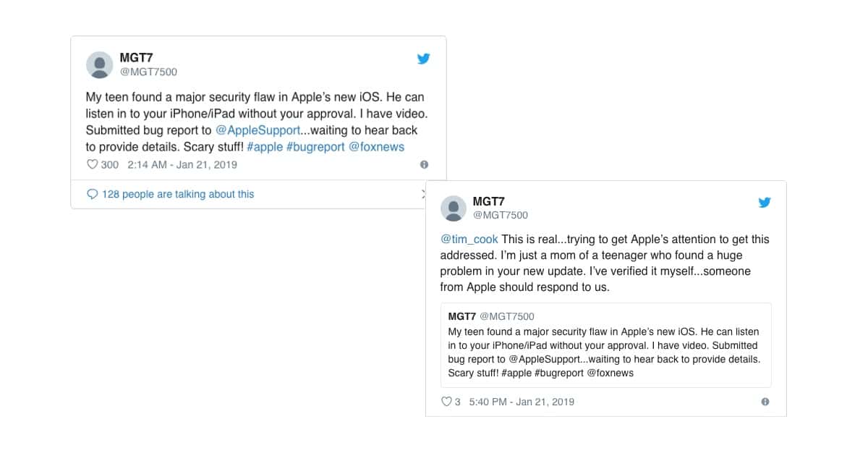The width and height of the screenshot is (868, 456).
Task: Open info icon on first tweet
Action: pos(425,165)
